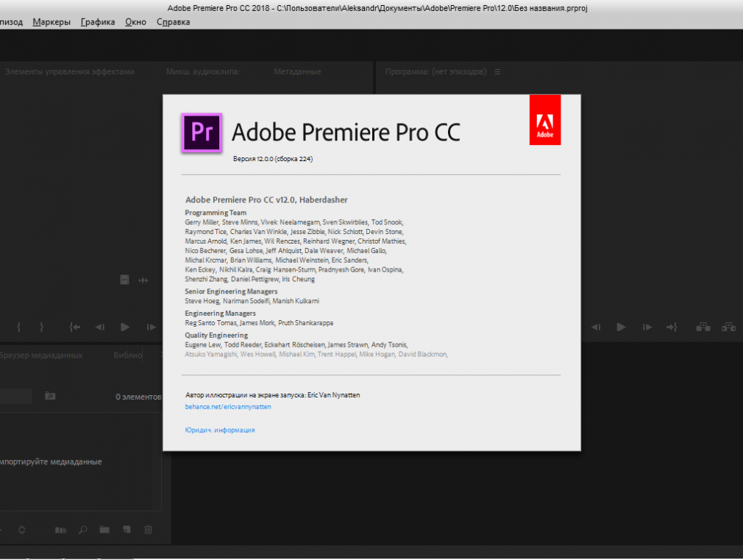Click Automate to Sequence icon in Project panel
The image size is (743, 560).
pos(60,530)
